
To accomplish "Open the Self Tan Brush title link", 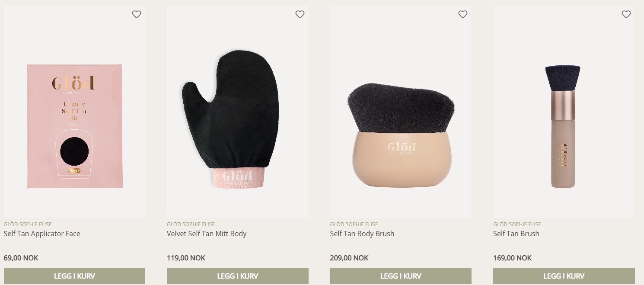I will point(516,234).
